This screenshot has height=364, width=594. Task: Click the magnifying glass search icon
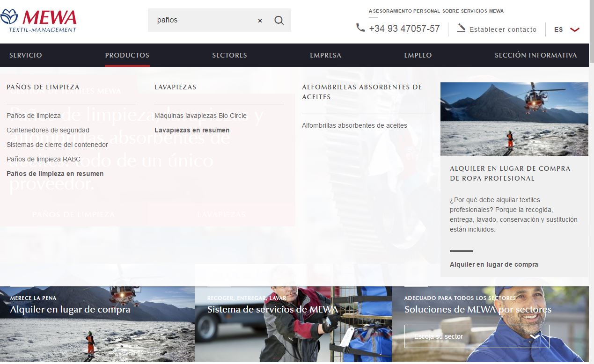click(279, 20)
